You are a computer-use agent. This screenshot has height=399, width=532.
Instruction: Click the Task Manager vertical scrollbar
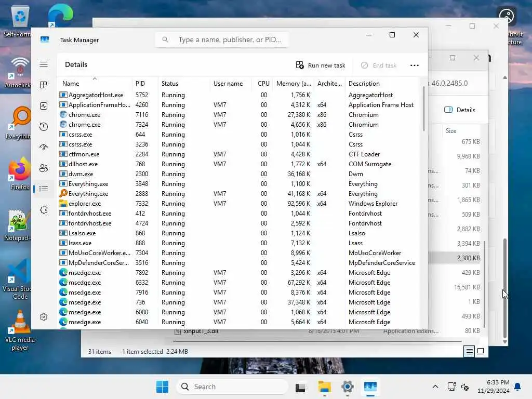tap(424, 109)
